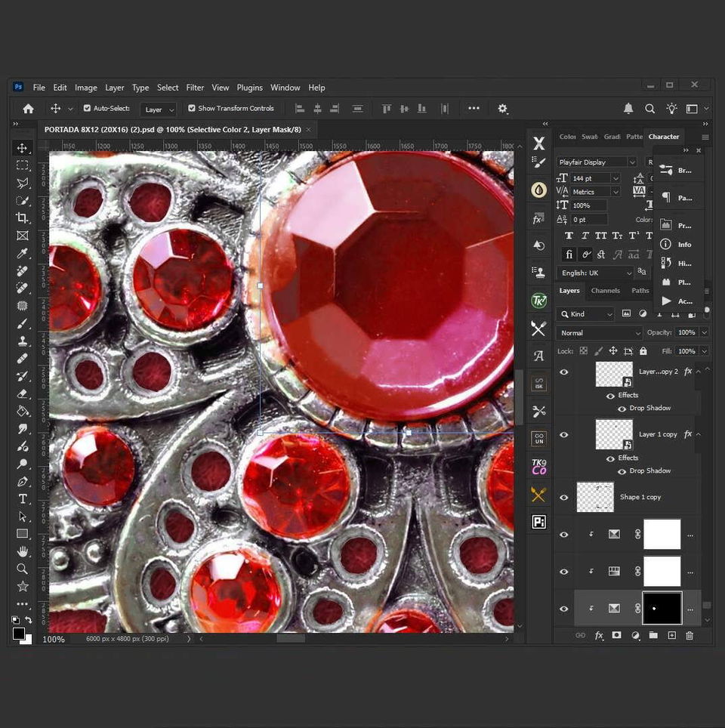Screen dimensions: 725x728
Task: Open the Filter menu
Action: coord(195,88)
